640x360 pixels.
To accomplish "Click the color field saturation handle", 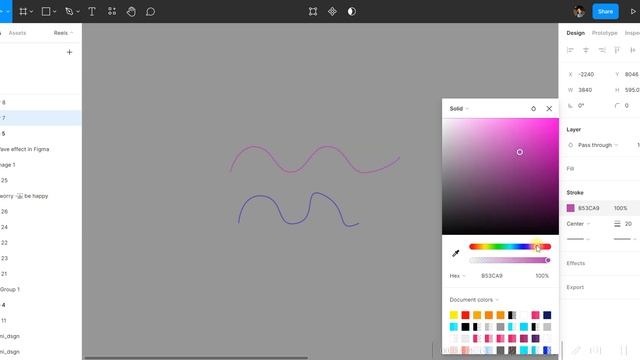I will tap(520, 152).
